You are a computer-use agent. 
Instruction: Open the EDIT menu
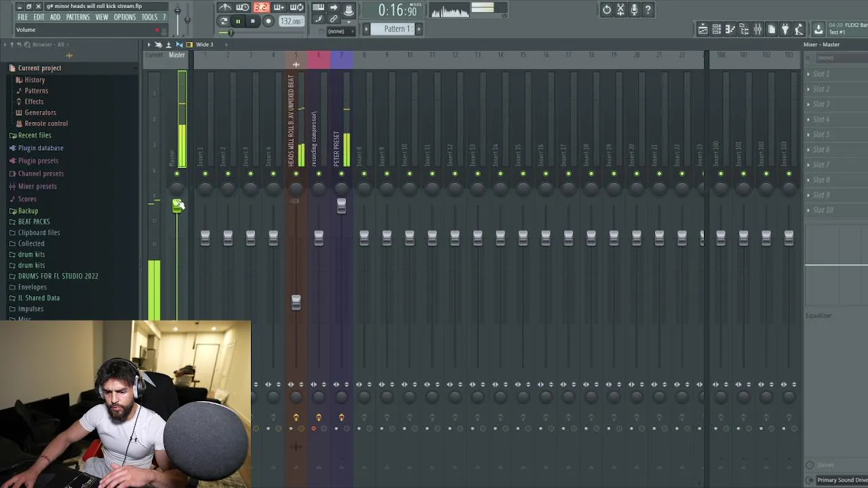click(x=39, y=17)
